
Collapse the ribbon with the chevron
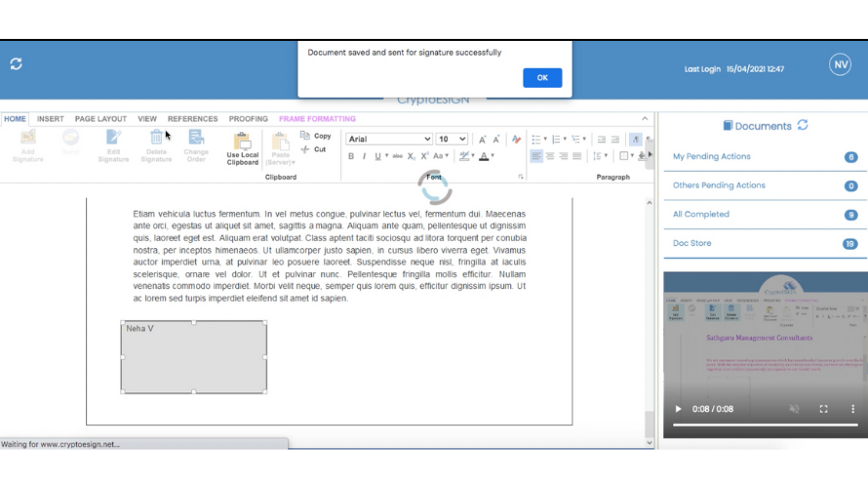point(645,119)
